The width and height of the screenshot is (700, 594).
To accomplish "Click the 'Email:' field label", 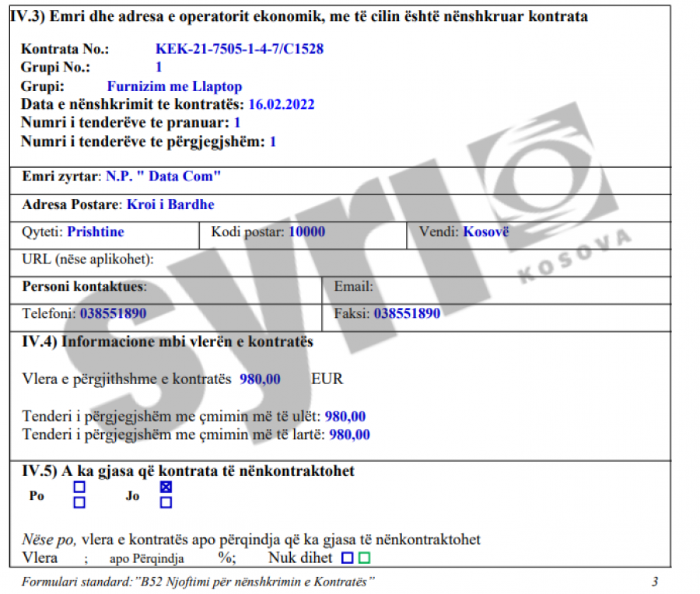I will point(354,286).
